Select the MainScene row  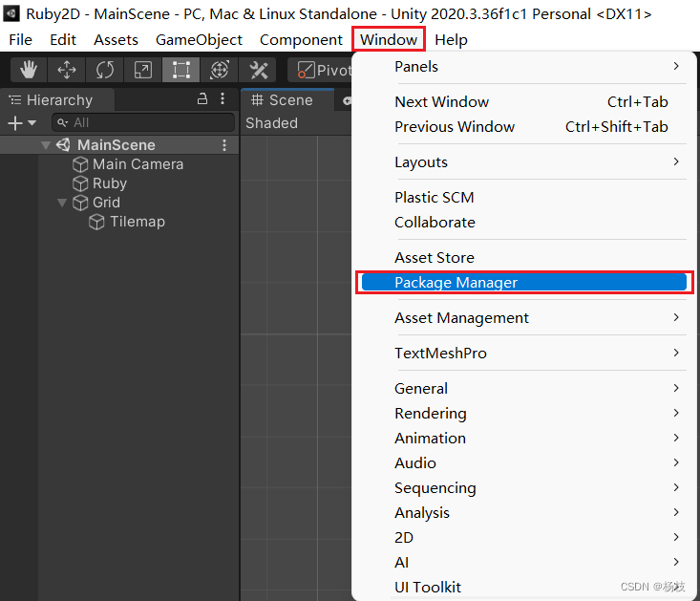click(119, 145)
